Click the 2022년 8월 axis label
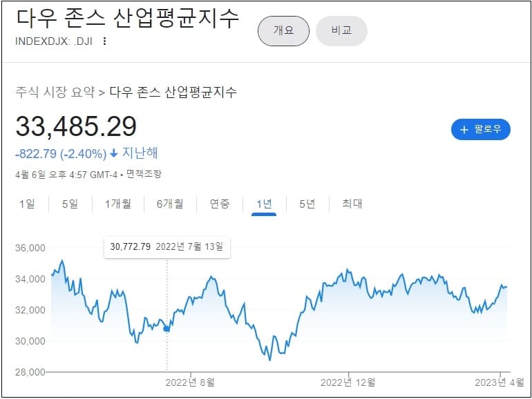The height and width of the screenshot is (399, 532). click(190, 382)
